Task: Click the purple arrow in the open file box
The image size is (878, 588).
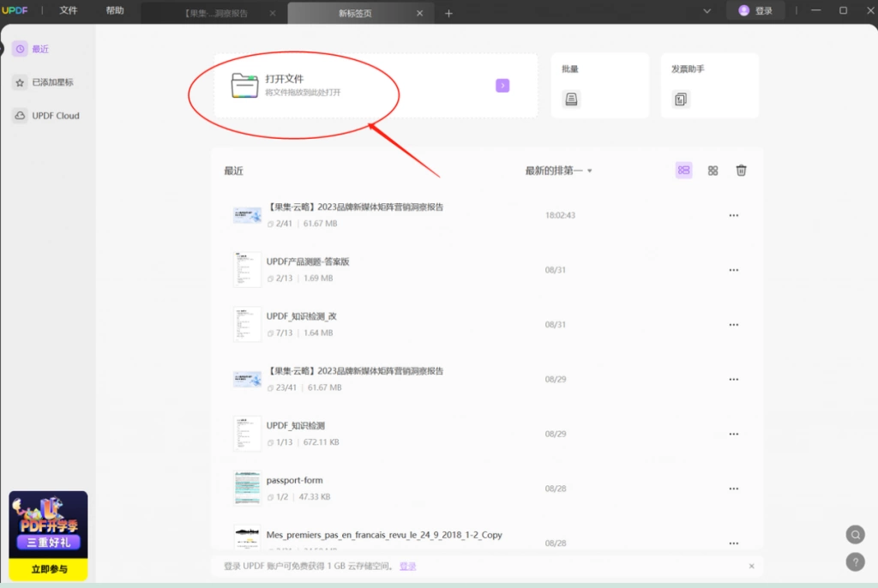Action: pos(502,85)
